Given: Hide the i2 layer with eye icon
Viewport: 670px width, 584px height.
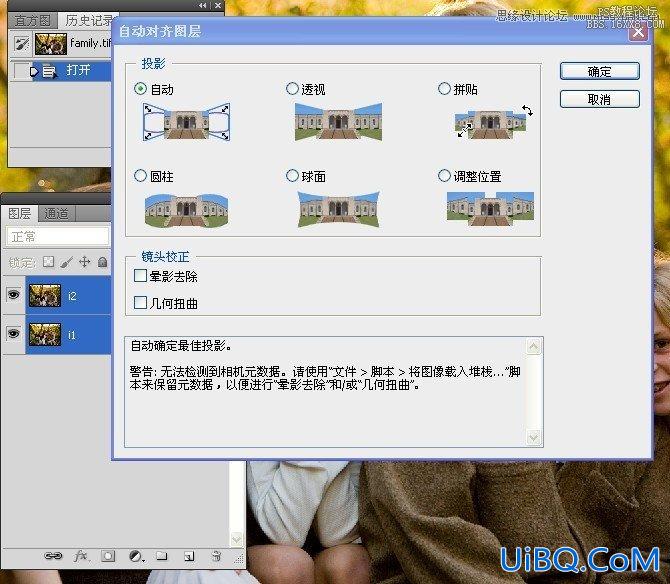Looking at the screenshot, I should coord(14,295).
